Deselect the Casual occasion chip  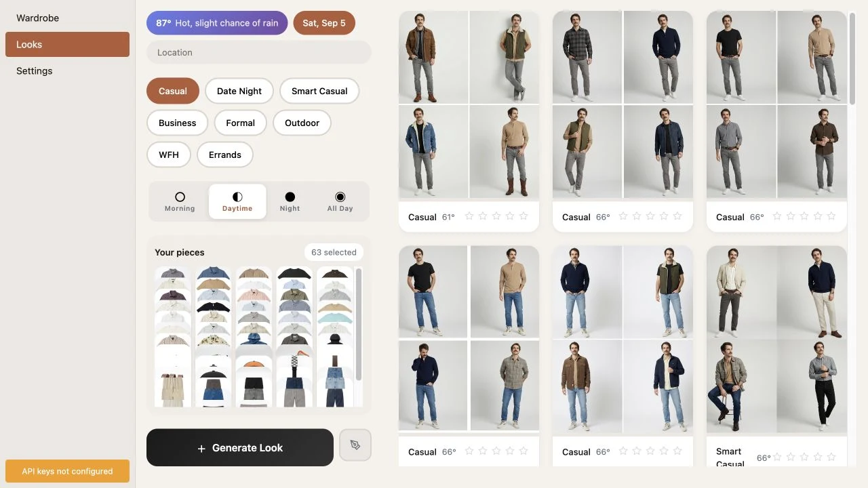pyautogui.click(x=173, y=91)
